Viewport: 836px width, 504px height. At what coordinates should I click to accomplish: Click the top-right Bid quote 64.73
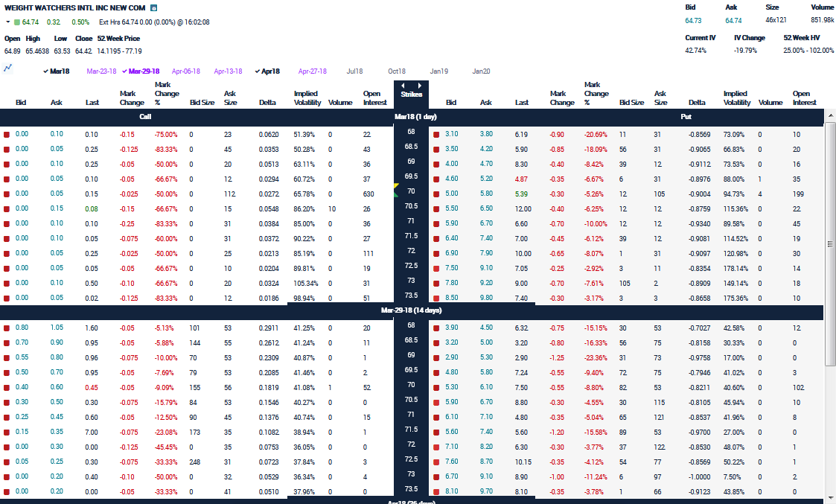point(693,20)
